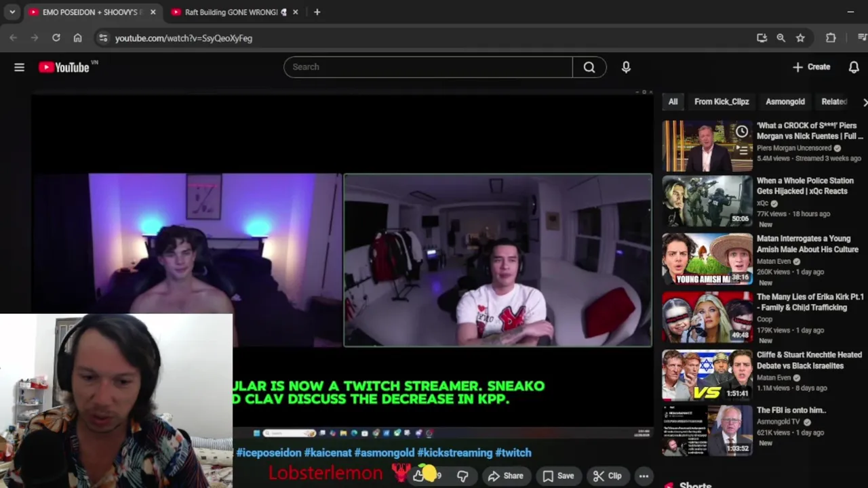Select the Asmongold chip
Image resolution: width=868 pixels, height=488 pixels.
coord(785,102)
